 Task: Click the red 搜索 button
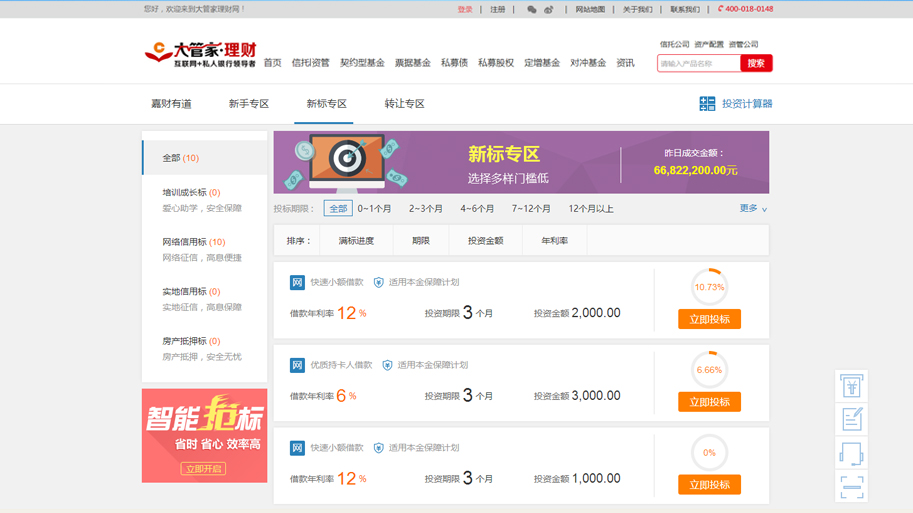[x=756, y=63]
